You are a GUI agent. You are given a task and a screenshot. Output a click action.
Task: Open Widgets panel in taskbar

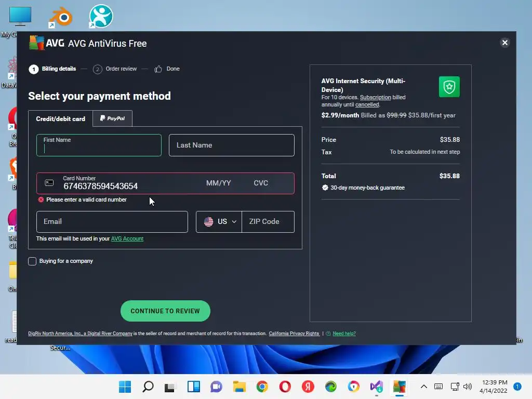194,387
